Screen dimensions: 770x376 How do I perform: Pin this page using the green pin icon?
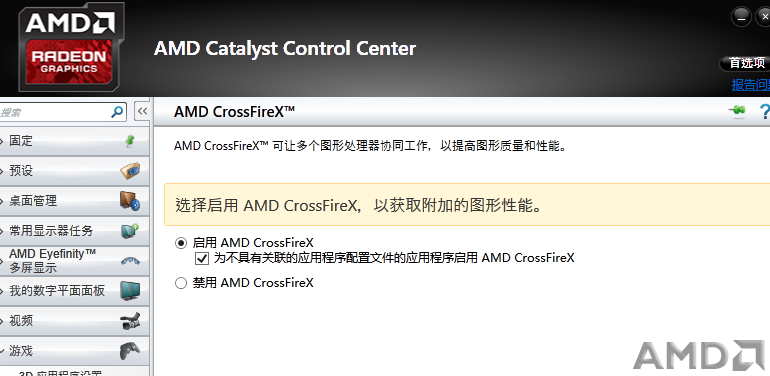pos(737,111)
